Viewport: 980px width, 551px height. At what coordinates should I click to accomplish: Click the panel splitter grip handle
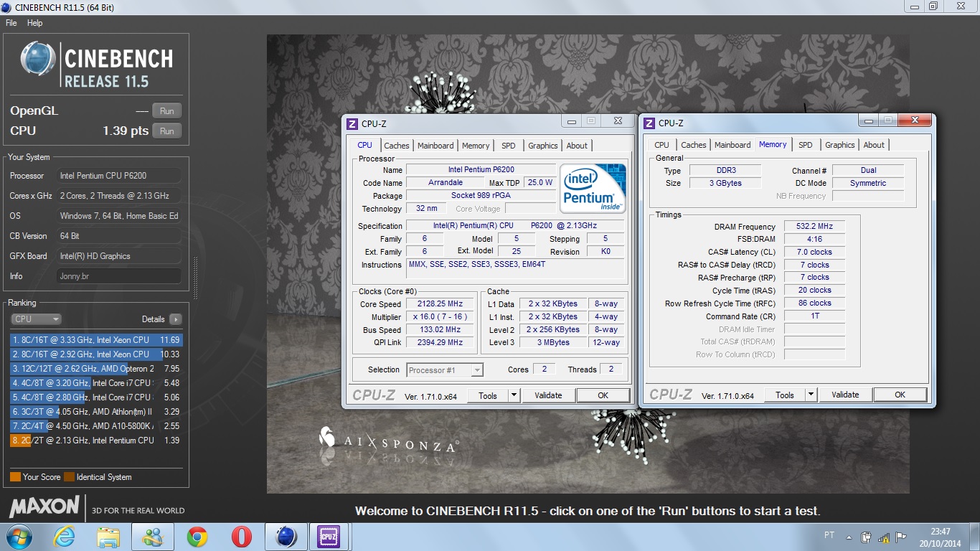tap(194, 278)
